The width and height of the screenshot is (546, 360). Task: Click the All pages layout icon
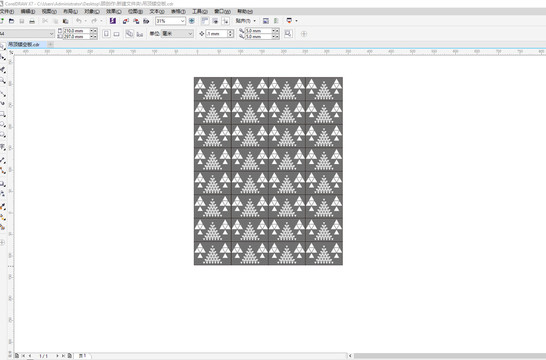point(129,34)
